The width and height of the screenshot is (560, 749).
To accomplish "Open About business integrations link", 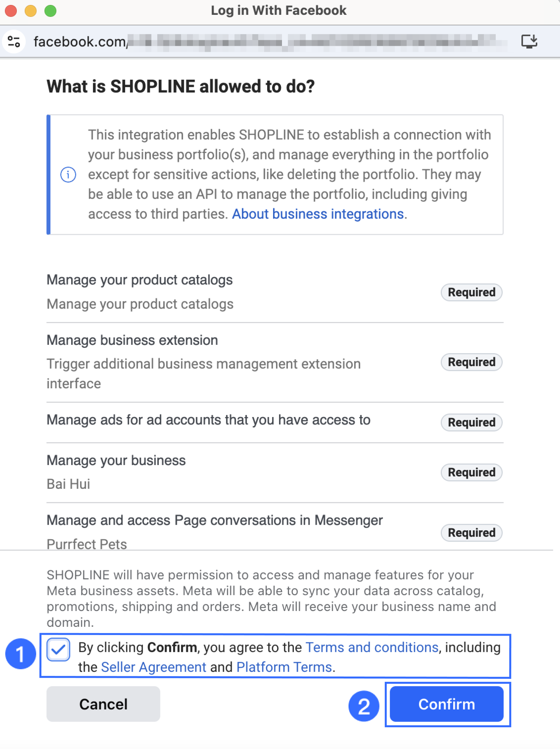I will 318,214.
